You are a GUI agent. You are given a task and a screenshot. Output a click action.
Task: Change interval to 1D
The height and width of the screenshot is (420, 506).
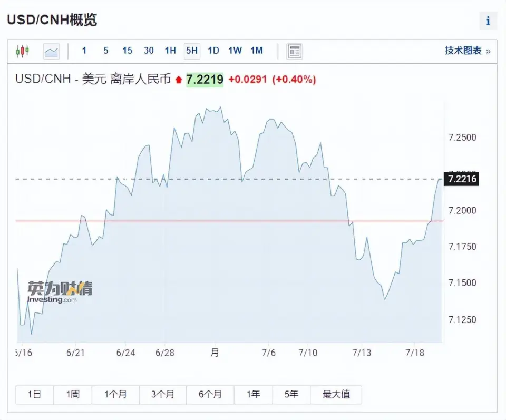click(x=213, y=51)
